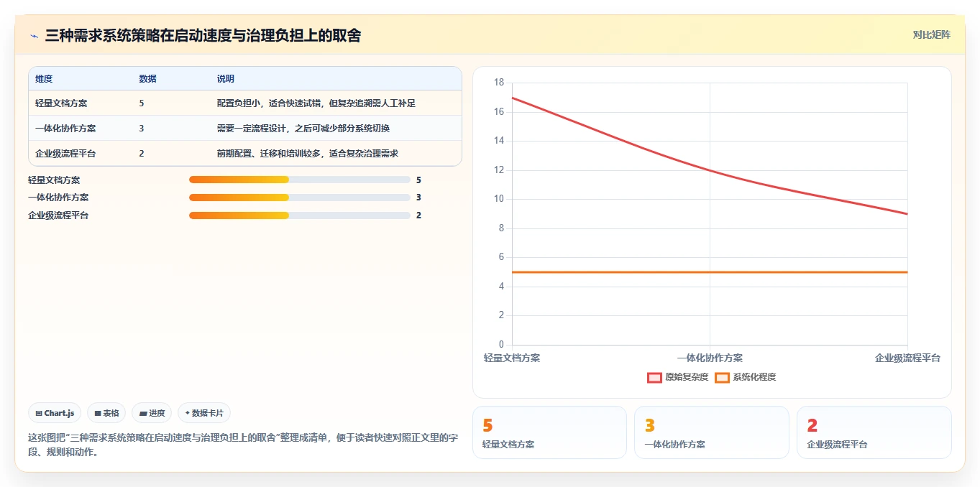
Task: Open the 企业级流程平台 data card showing 2
Action: tap(874, 432)
